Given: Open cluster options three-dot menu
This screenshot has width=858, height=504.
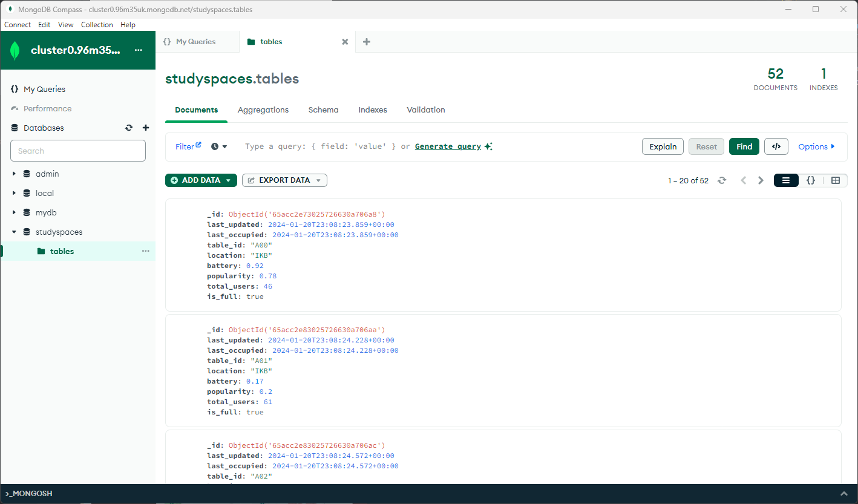Looking at the screenshot, I should (x=139, y=50).
